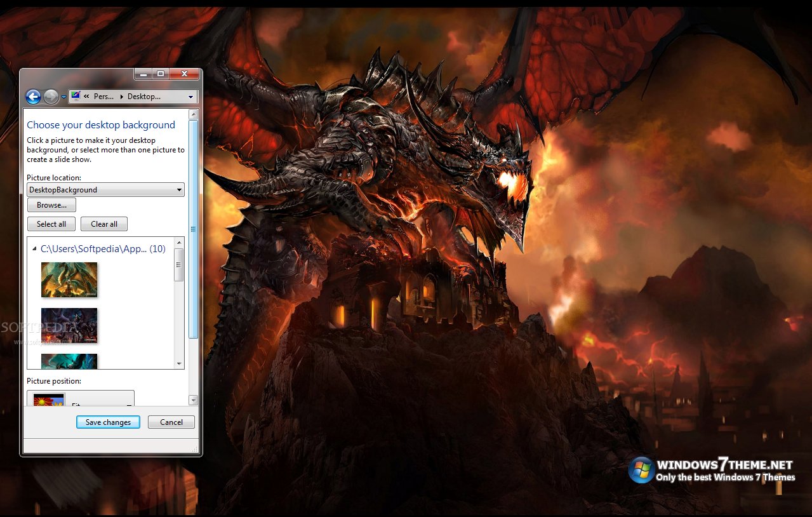Close the Desktop Background window
The image size is (812, 517).
point(184,74)
